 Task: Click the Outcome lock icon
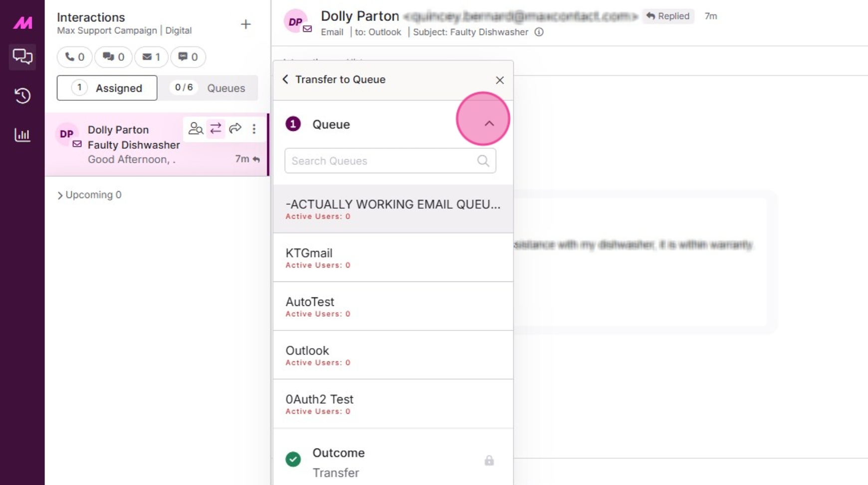coord(489,460)
